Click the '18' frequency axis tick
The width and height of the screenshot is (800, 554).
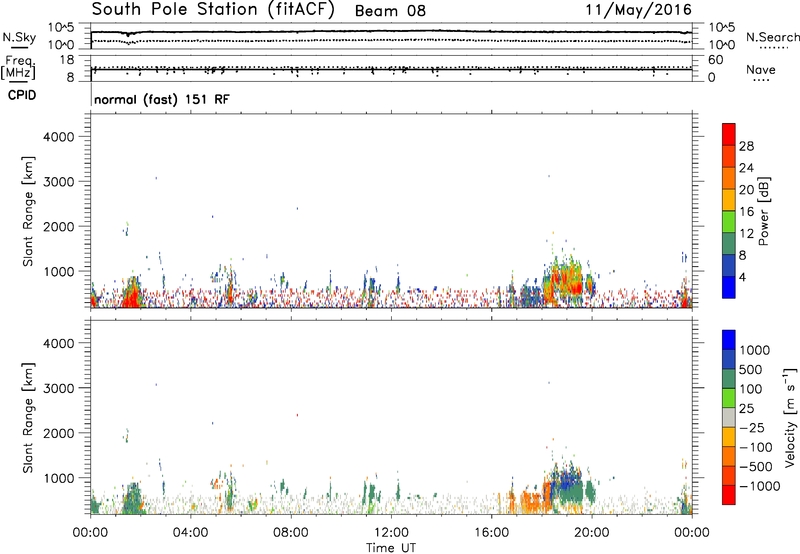[67, 60]
